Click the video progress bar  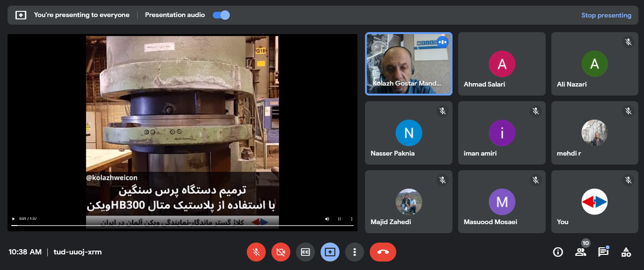(183, 226)
